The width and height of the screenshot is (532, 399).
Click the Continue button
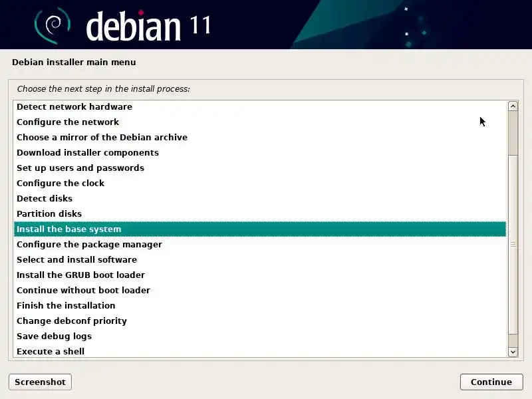pyautogui.click(x=491, y=382)
